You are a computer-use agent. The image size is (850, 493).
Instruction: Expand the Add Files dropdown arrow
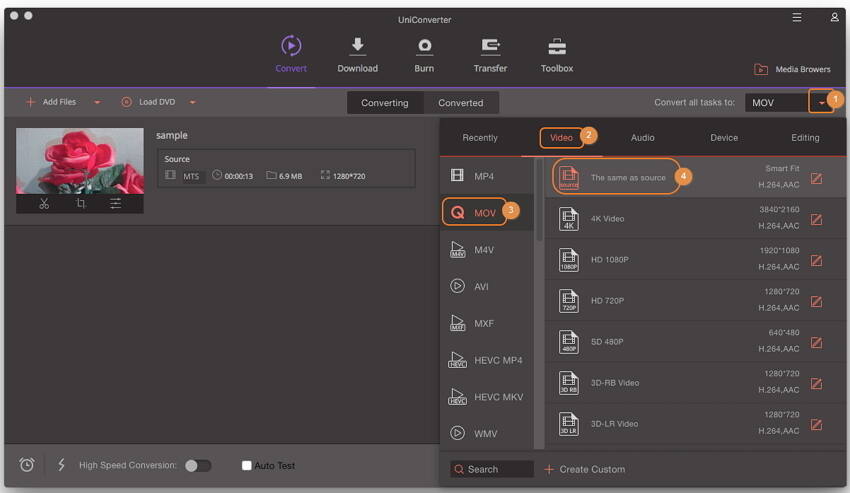click(97, 102)
